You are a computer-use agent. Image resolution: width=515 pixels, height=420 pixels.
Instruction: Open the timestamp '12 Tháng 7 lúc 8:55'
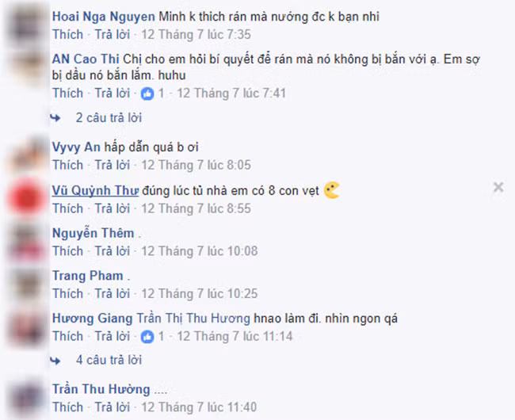(196, 208)
